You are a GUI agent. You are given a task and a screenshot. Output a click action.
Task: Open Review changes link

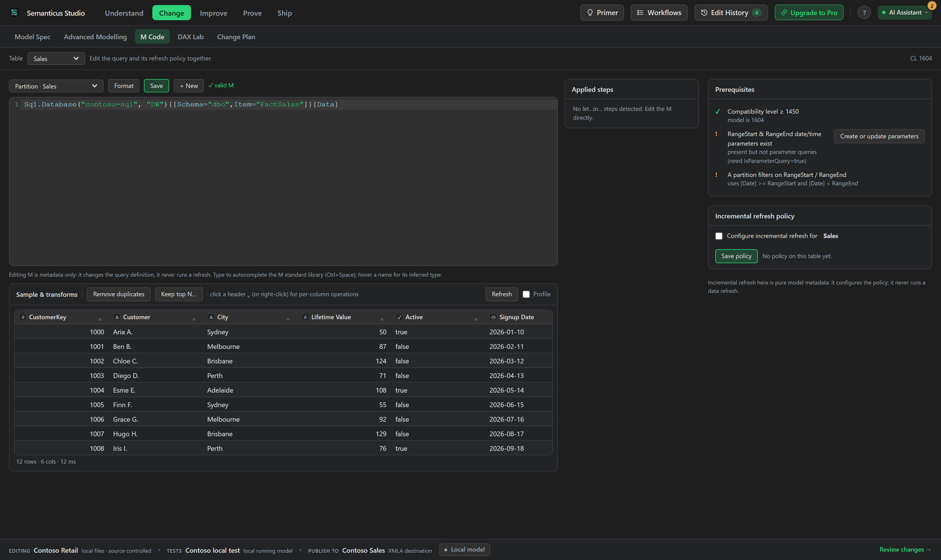905,549
